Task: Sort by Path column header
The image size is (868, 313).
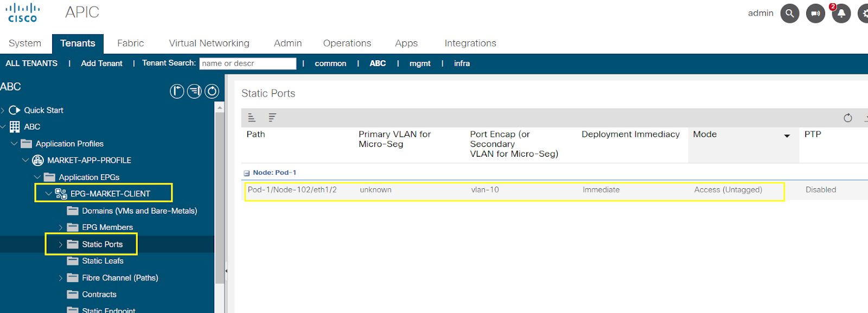Action: pyautogui.click(x=256, y=134)
